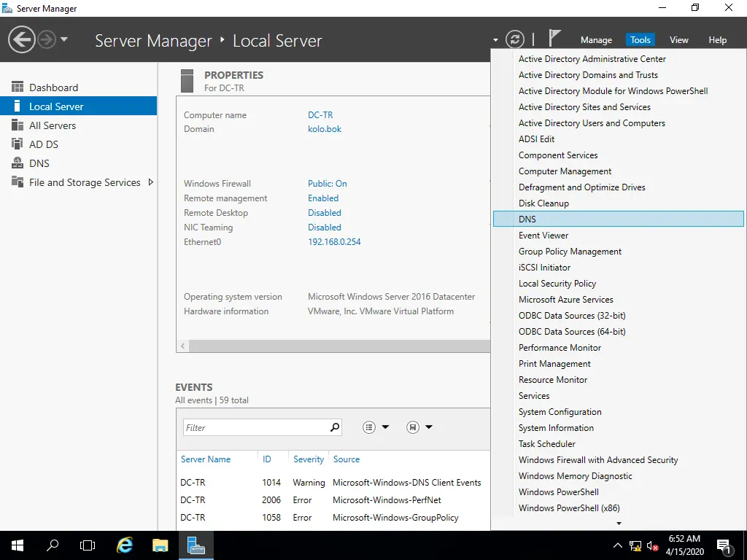The width and height of the screenshot is (747, 560).
Task: Click the computer name DC-TR link
Action: (320, 114)
